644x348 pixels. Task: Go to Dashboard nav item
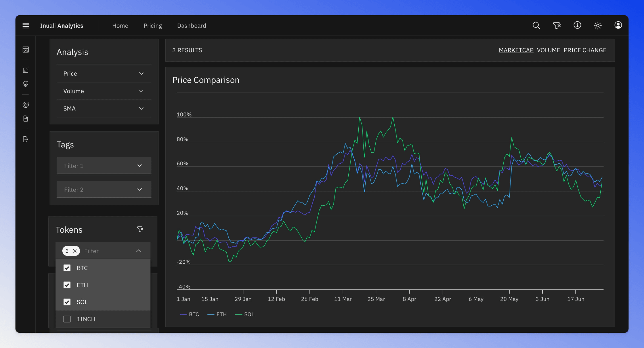(192, 25)
